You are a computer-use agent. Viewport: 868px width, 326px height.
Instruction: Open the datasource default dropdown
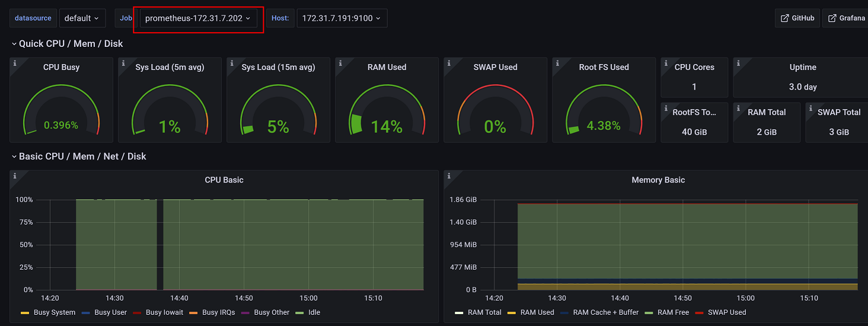(82, 18)
